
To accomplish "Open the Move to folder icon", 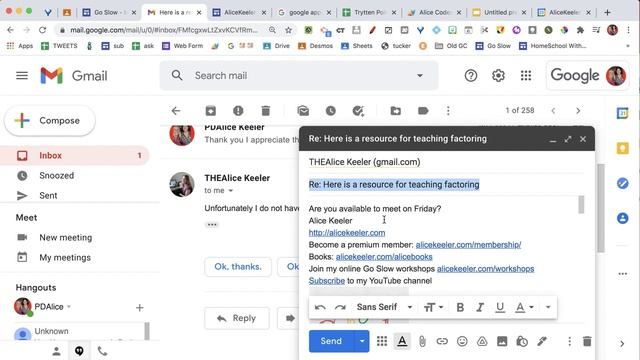I will [396, 111].
